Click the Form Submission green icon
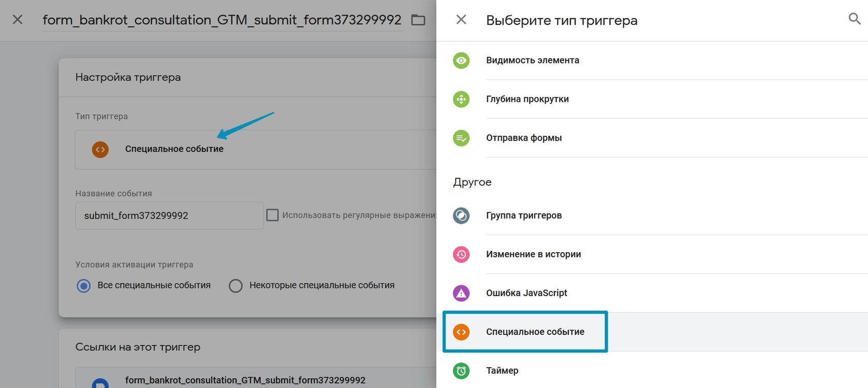The width and height of the screenshot is (868, 388). (x=461, y=138)
